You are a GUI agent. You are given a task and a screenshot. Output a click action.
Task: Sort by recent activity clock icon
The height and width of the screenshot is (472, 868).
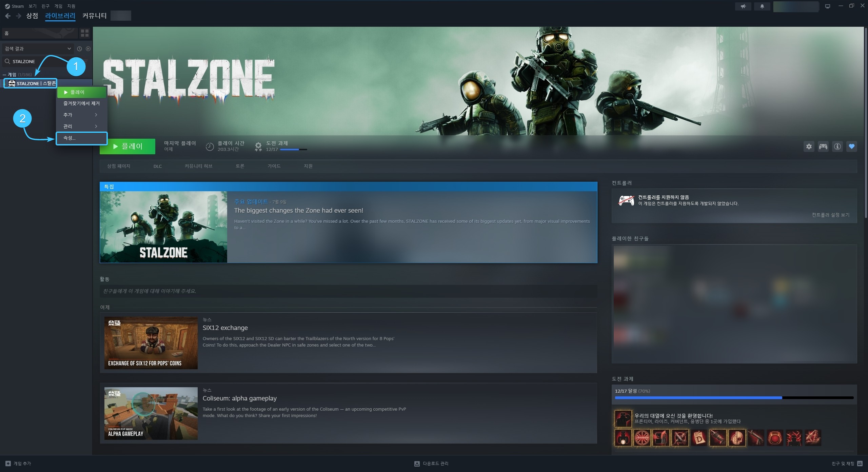click(x=79, y=49)
